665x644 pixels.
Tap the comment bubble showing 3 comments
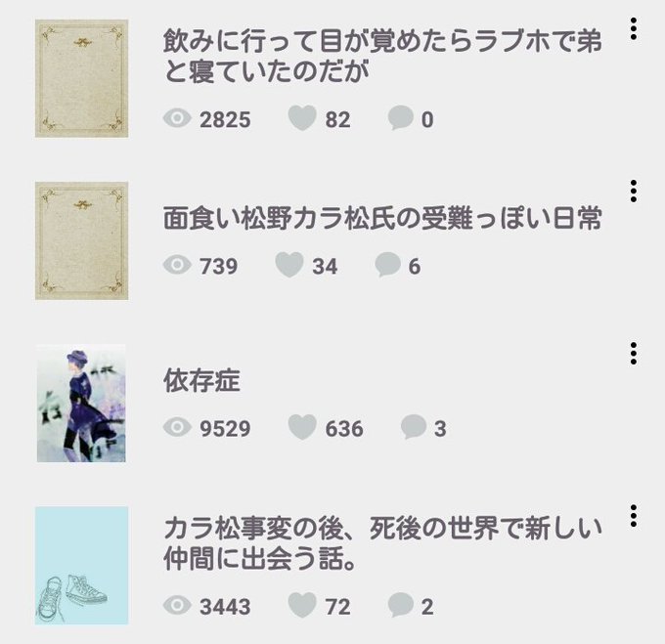pyautogui.click(x=414, y=427)
